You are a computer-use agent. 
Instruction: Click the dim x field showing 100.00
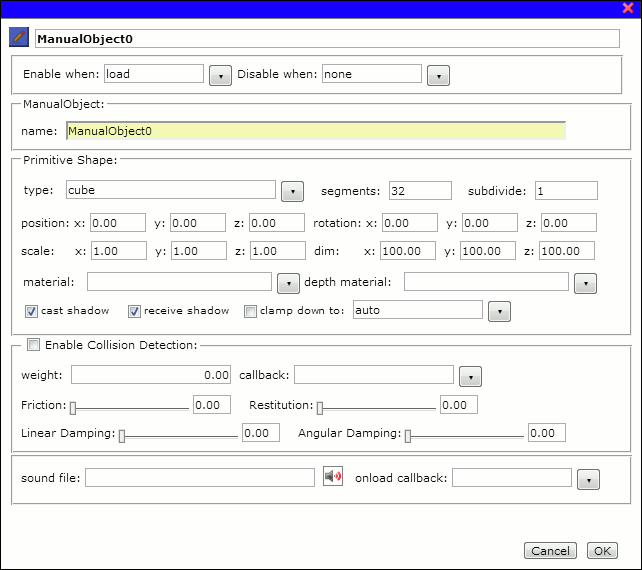click(x=408, y=251)
